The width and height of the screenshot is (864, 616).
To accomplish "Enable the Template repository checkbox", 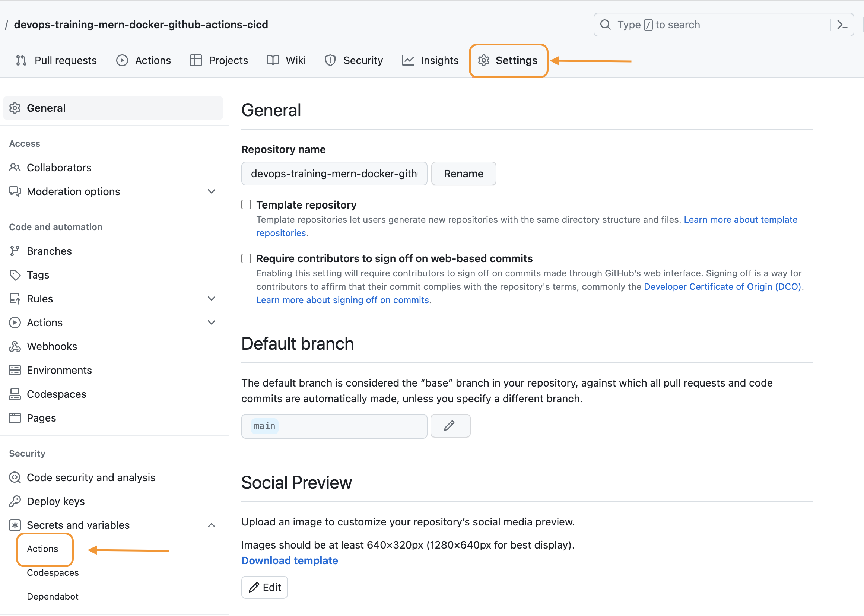I will click(246, 205).
